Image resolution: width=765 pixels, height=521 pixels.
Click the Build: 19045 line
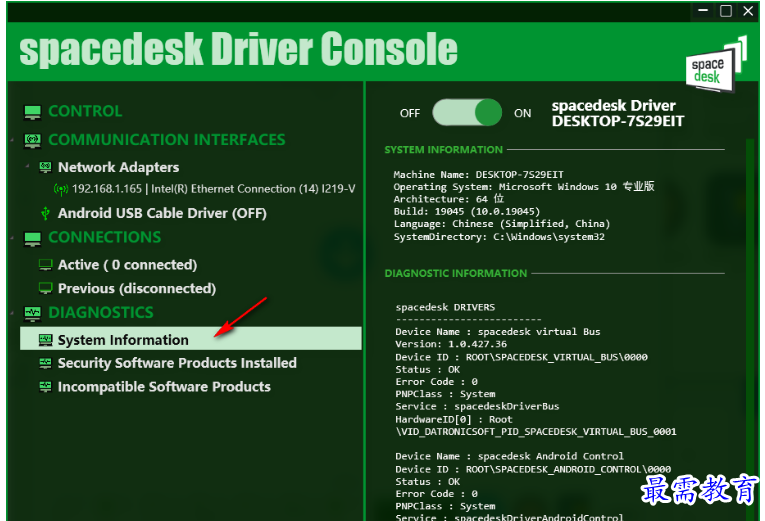coord(467,212)
